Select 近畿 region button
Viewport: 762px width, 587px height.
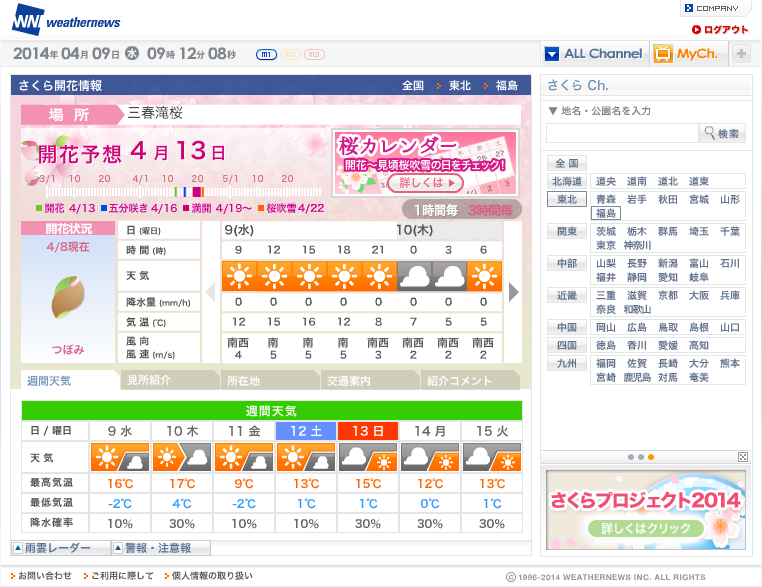[x=567, y=295]
